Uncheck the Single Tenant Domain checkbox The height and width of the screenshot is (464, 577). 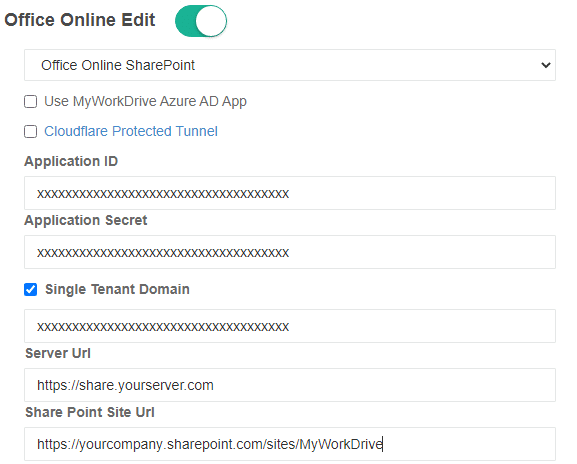[x=31, y=290]
